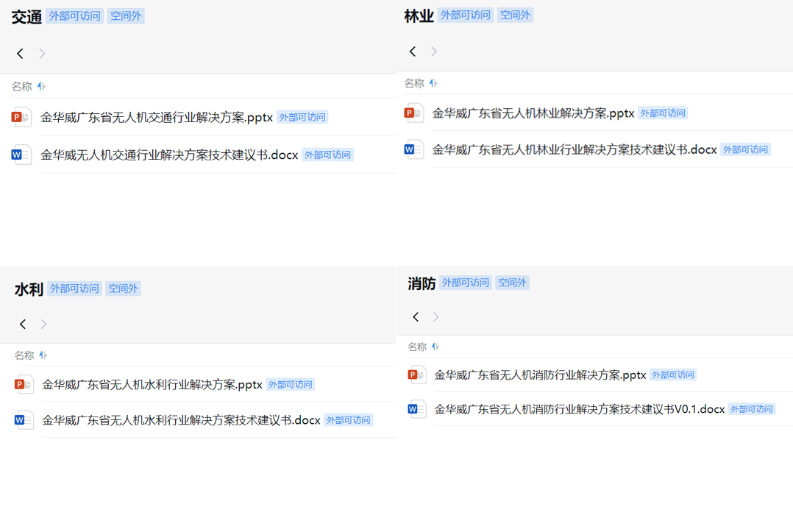Screen dimensions: 793x532
Task: Go forward in the 消防 folder panel
Action: 436,317
